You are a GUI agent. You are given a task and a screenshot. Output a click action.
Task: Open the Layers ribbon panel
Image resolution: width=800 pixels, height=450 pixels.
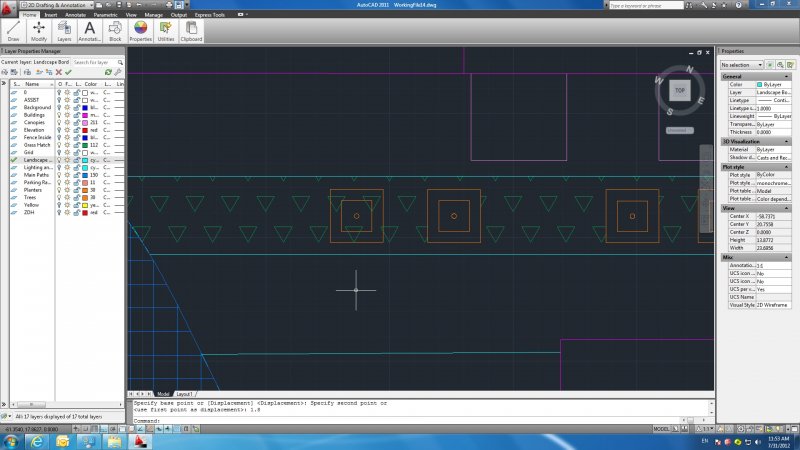[64, 31]
